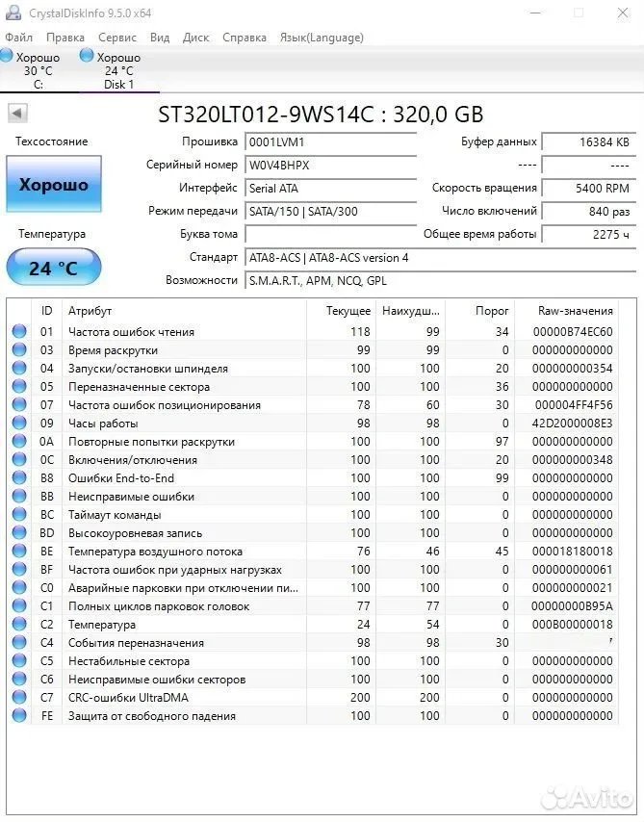
Task: Click the blue Хорошо health status button
Action: click(54, 185)
